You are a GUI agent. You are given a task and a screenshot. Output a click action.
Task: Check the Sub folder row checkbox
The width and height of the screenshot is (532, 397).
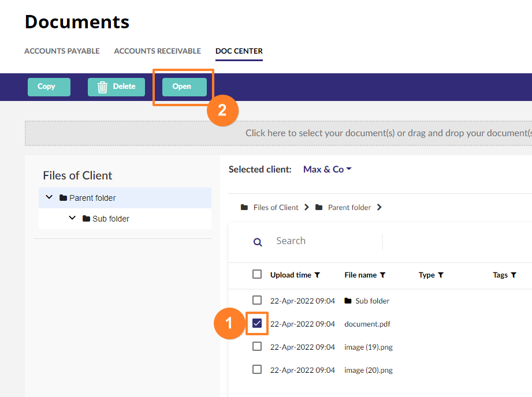pyautogui.click(x=257, y=300)
